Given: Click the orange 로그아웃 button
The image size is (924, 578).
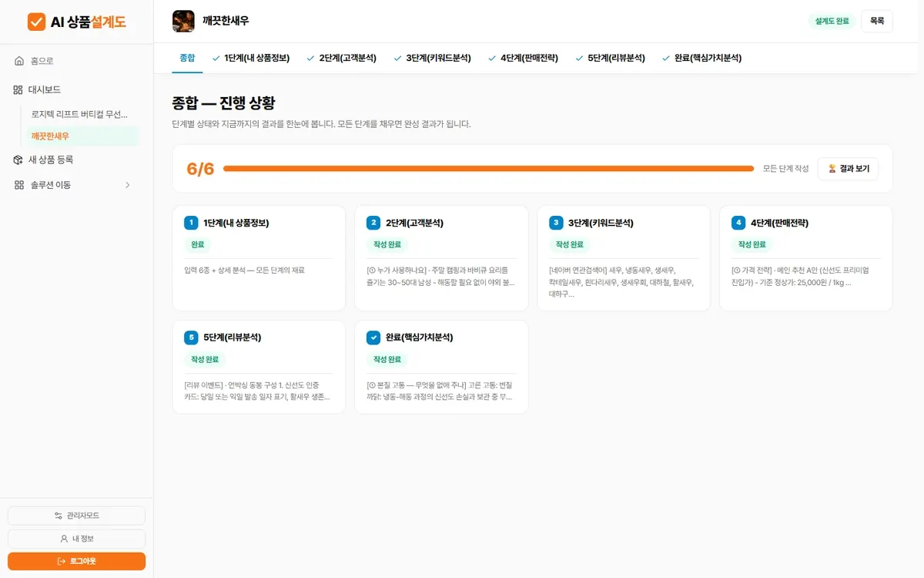Looking at the screenshot, I should point(76,561).
